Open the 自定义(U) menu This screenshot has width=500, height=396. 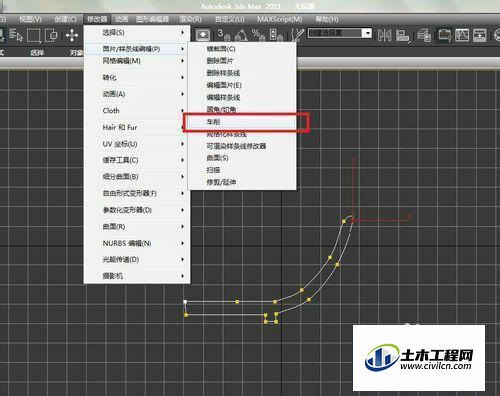pos(230,19)
